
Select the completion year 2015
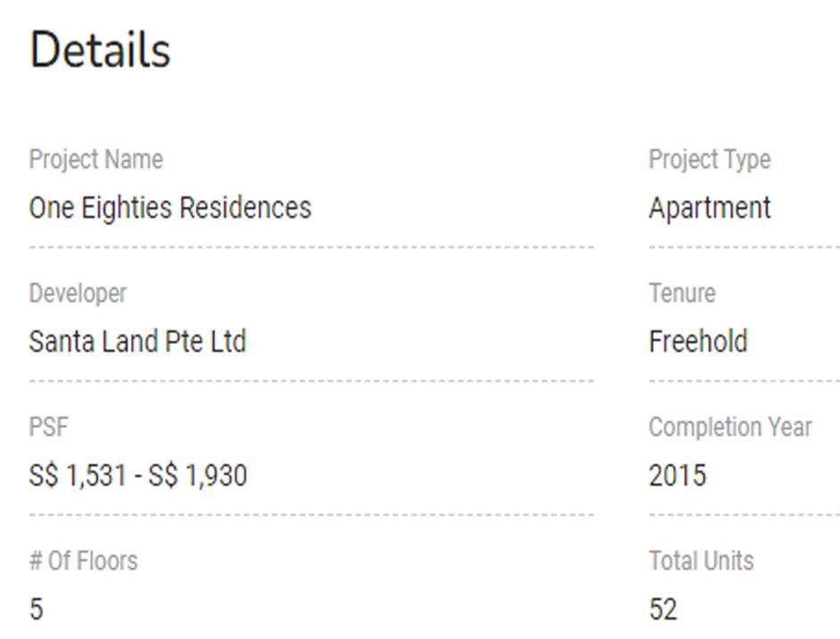coord(677,475)
